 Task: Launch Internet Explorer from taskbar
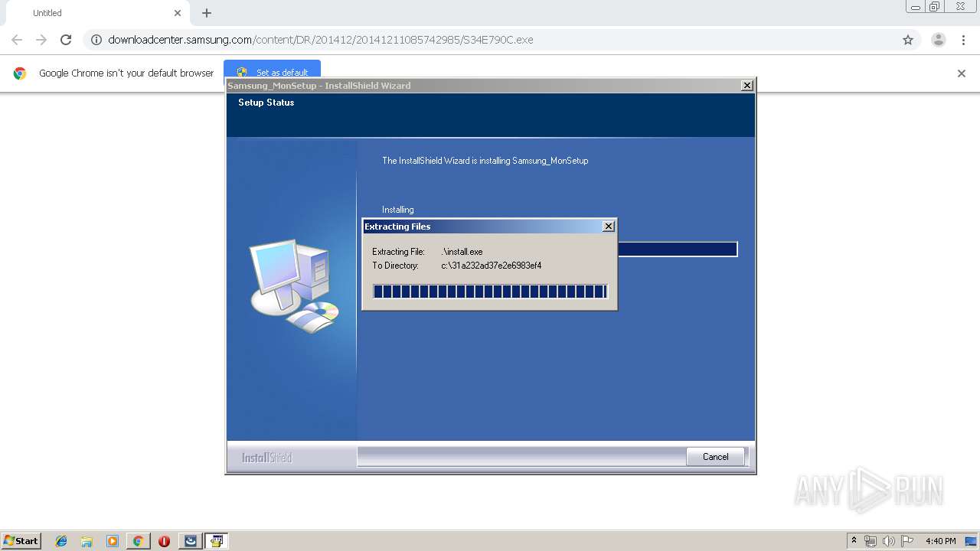[x=61, y=541]
